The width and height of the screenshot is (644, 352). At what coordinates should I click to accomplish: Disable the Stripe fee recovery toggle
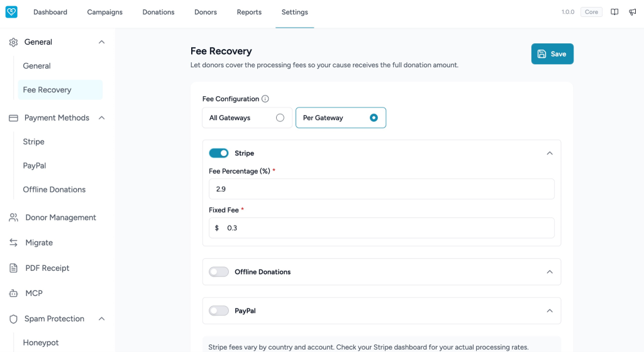tap(218, 153)
